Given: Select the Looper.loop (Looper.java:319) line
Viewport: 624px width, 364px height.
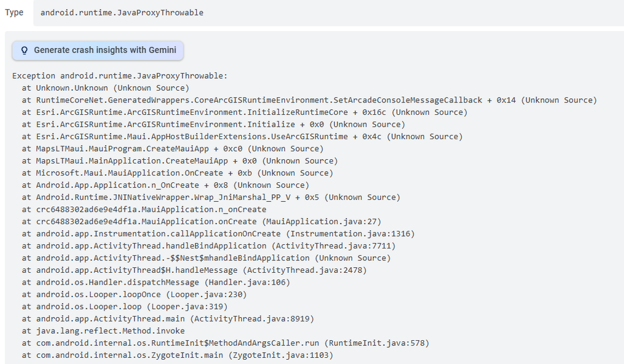Looking at the screenshot, I should [125, 307].
